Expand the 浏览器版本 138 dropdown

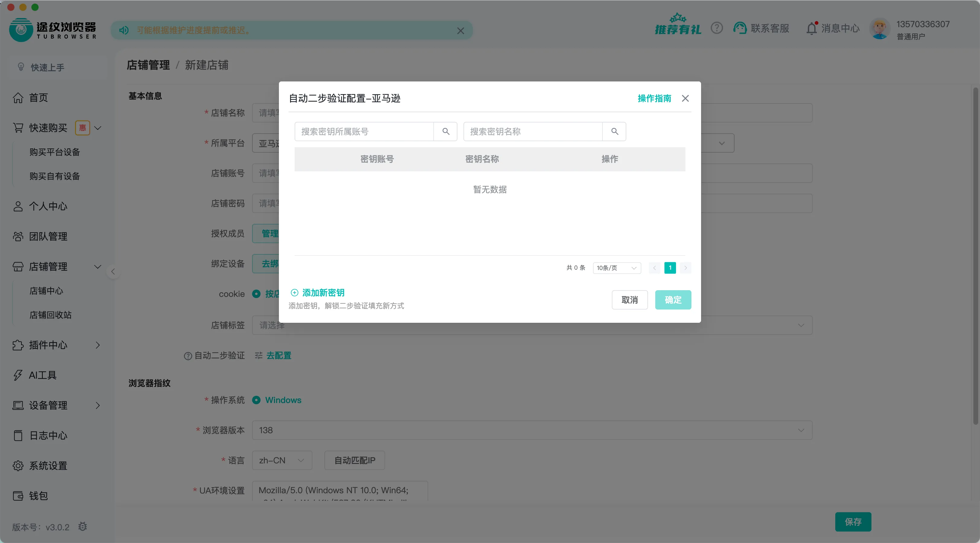click(801, 430)
